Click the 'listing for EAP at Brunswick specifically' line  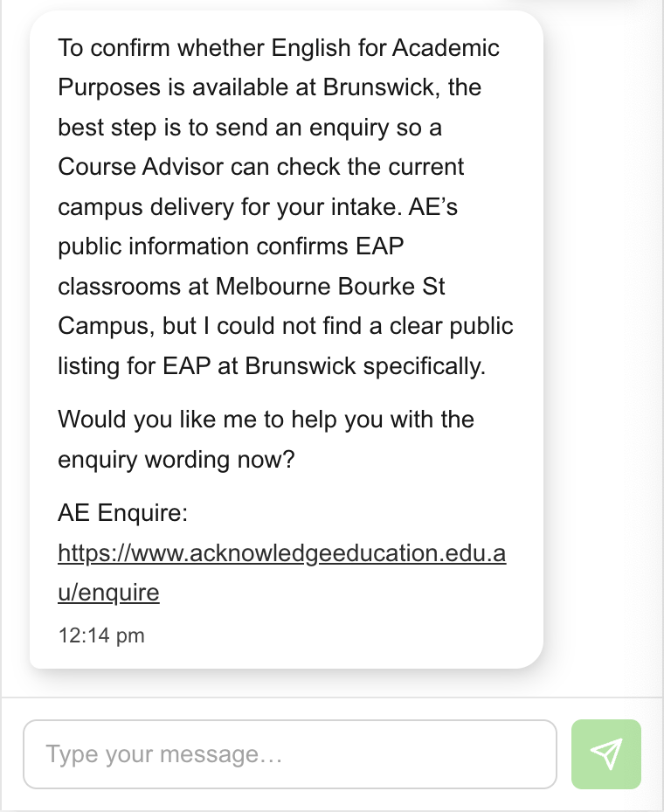pyautogui.click(x=272, y=366)
